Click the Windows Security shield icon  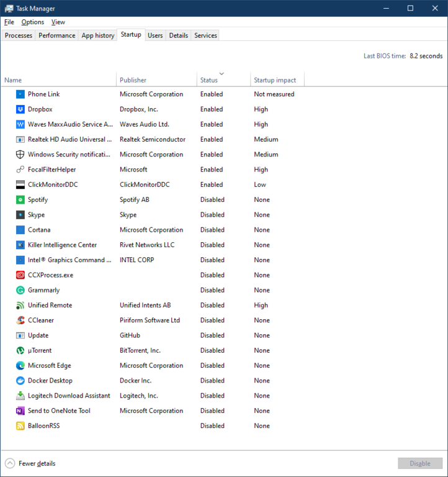click(20, 155)
